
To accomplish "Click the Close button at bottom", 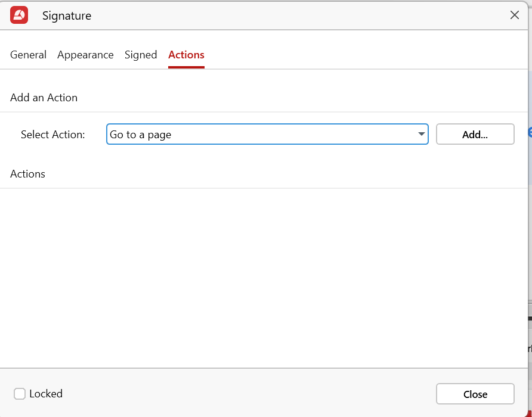I will coord(475,394).
